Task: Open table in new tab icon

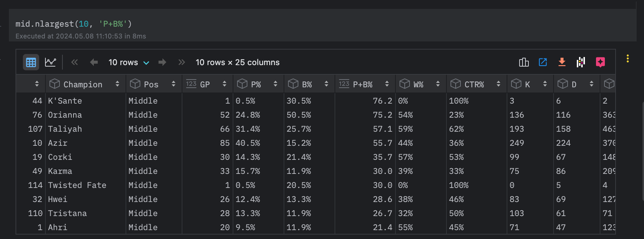Action: tap(543, 62)
